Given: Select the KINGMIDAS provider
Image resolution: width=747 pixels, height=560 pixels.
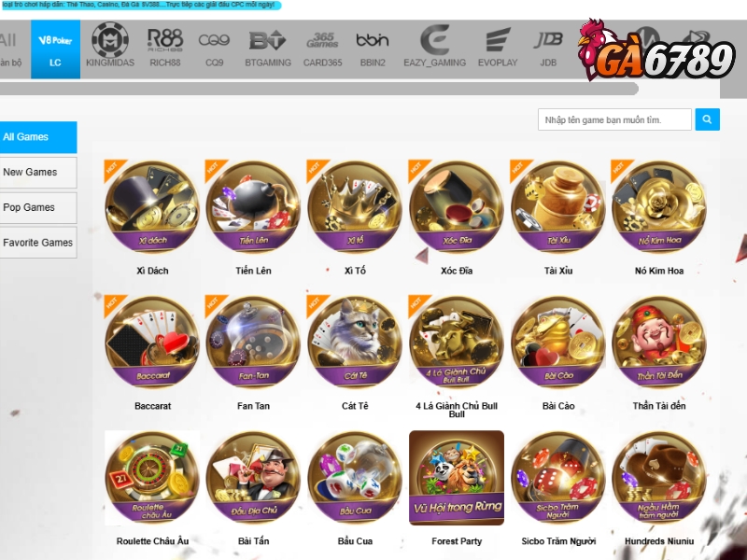Looking at the screenshot, I should coord(110,46).
